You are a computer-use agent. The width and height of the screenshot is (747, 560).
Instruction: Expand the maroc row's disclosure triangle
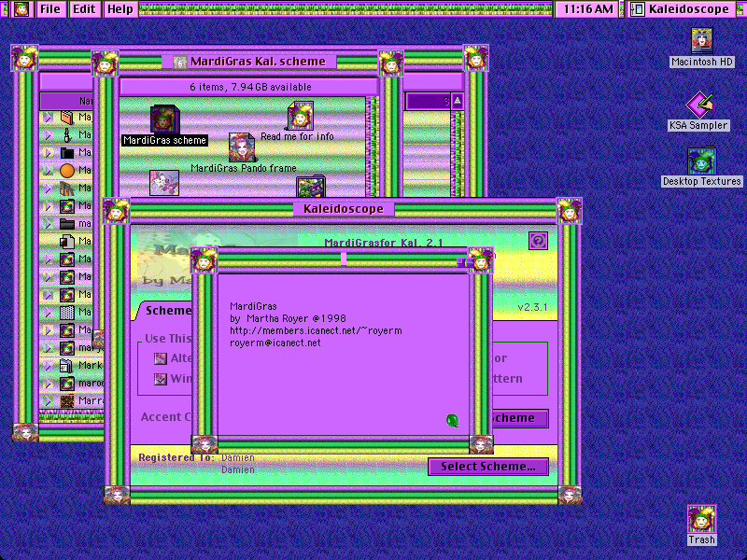(x=49, y=384)
